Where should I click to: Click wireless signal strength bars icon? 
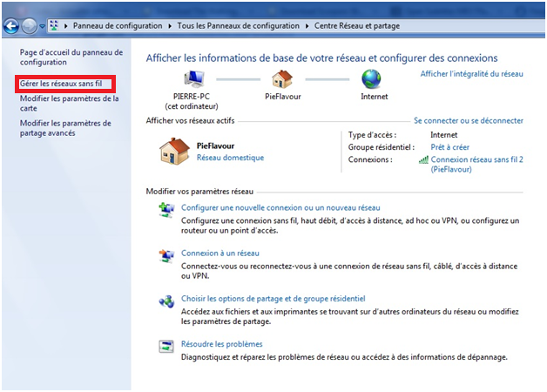(423, 159)
